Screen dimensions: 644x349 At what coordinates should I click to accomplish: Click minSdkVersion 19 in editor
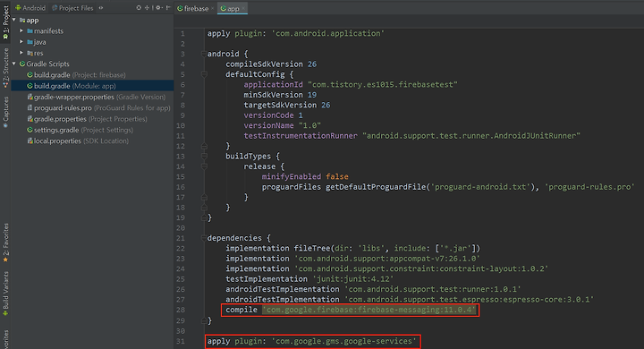pyautogui.click(x=280, y=95)
